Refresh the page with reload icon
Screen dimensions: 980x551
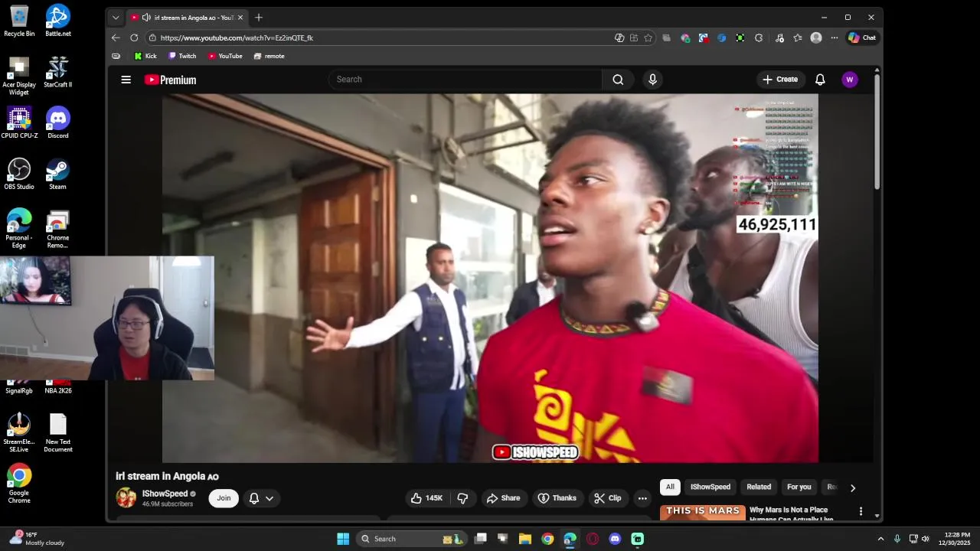(x=134, y=37)
